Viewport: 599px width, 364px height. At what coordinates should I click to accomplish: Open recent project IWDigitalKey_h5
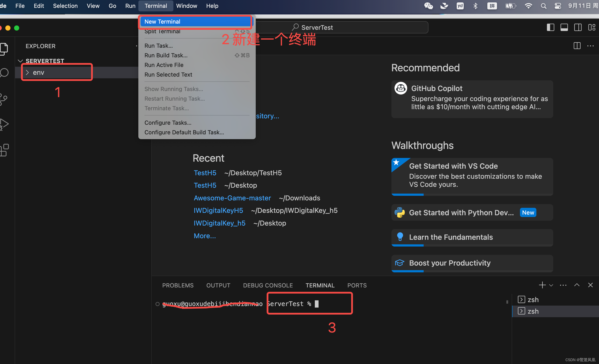point(220,223)
